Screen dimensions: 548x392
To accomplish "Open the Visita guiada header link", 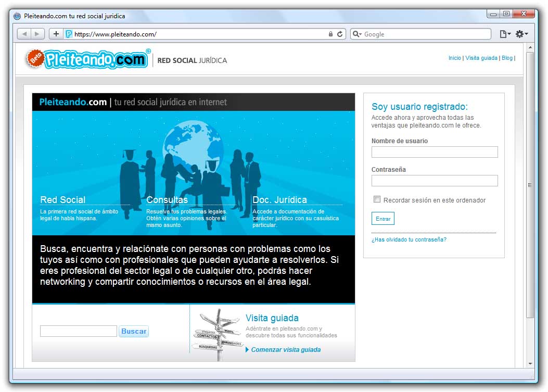I will coord(481,58).
